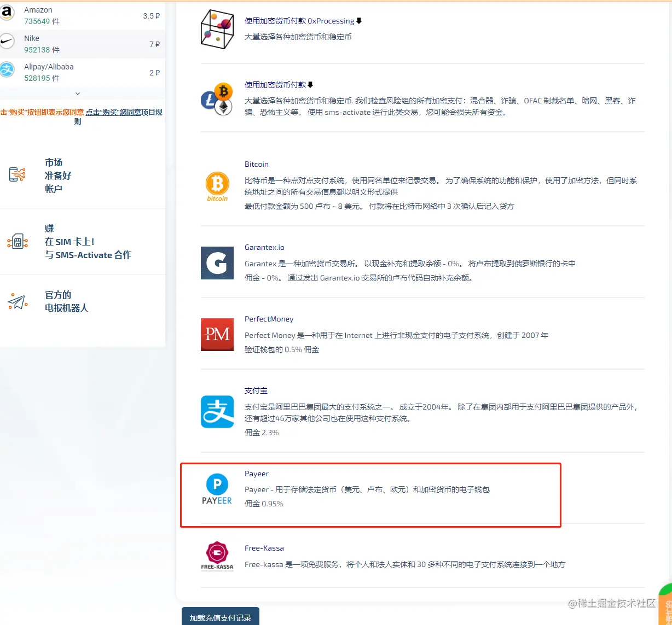Click the Amazon service logo icon
Viewport: 672px width, 625px height.
point(7,13)
